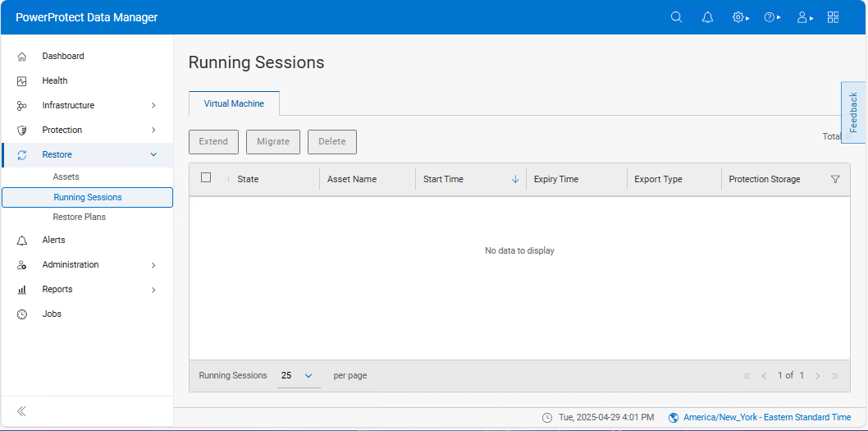Go to next page arrow

point(818,376)
